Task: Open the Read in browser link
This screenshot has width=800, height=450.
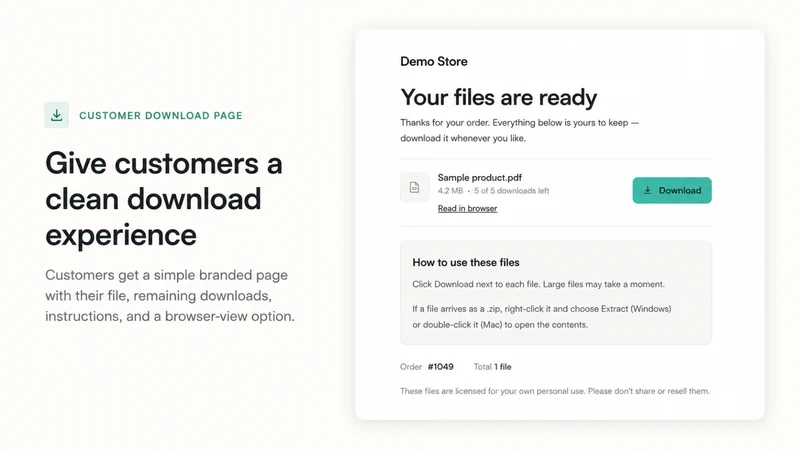Action: click(467, 208)
